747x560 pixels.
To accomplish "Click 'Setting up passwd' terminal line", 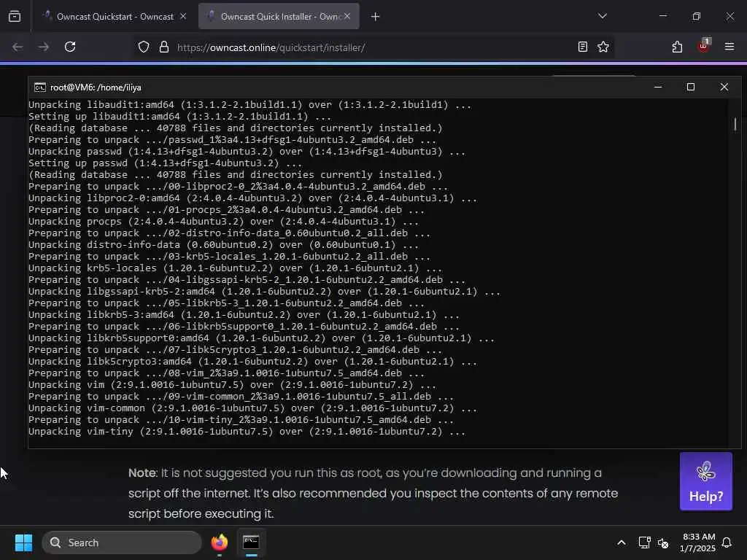I will pyautogui.click(x=165, y=163).
